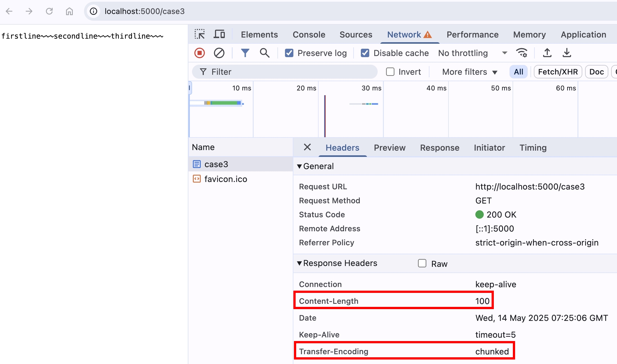Click the Date header value

click(542, 318)
